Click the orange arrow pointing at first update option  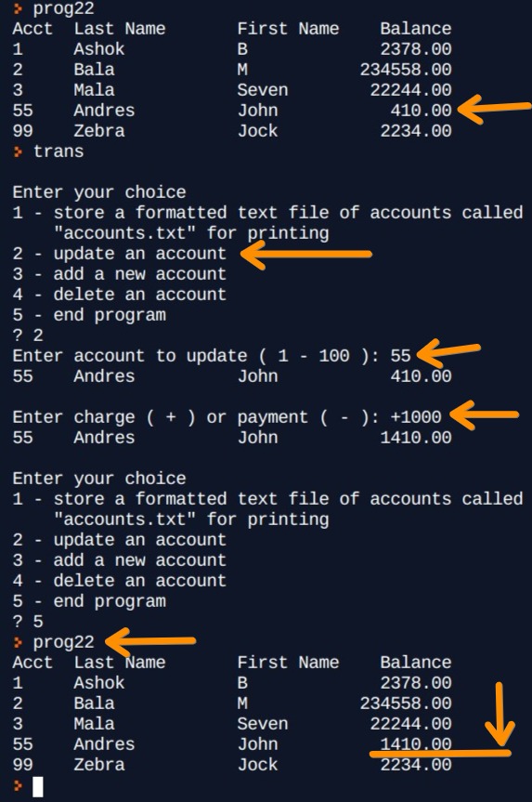pos(306,255)
